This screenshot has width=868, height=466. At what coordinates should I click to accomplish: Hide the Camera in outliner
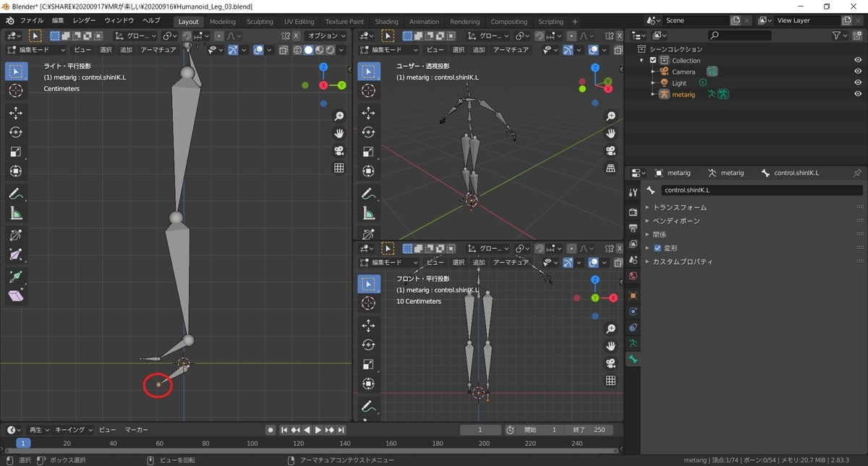click(x=858, y=72)
